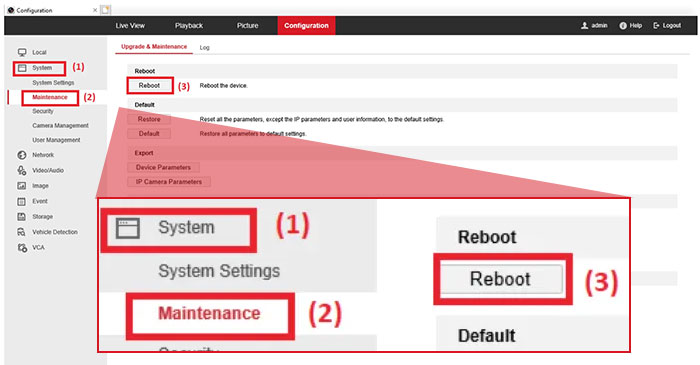
Task: Click the Reboot section heading
Action: [145, 71]
